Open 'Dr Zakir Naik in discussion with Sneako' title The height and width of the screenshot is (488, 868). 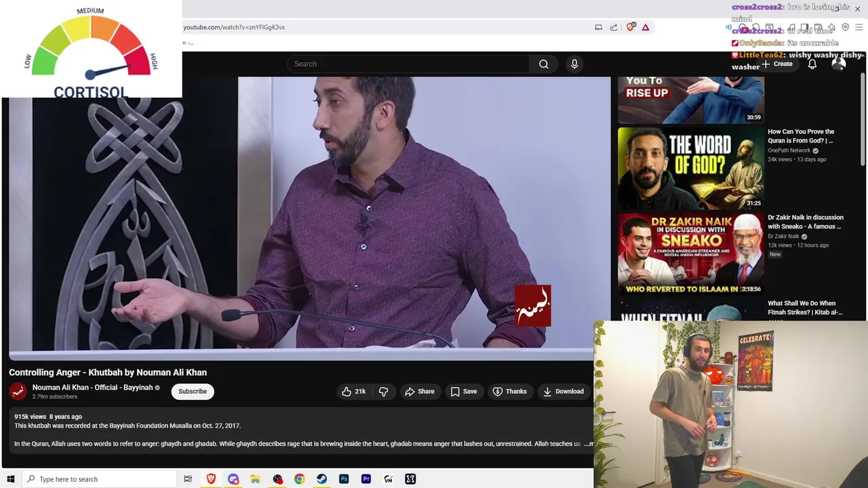coord(806,222)
